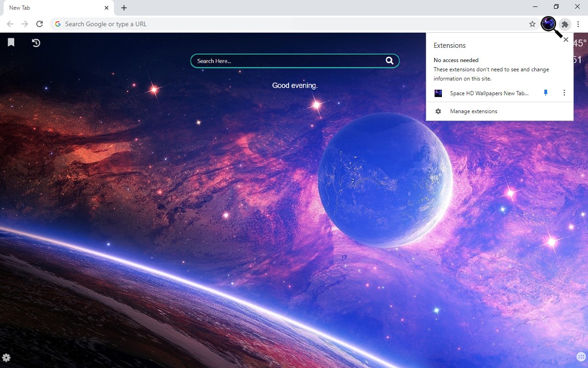Open the history clock icon

36,43
